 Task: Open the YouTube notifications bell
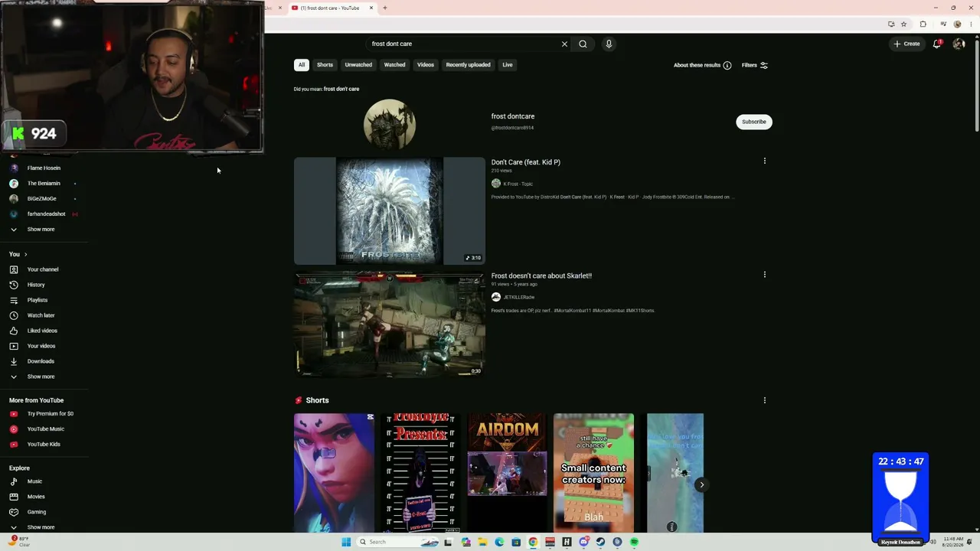coord(937,44)
